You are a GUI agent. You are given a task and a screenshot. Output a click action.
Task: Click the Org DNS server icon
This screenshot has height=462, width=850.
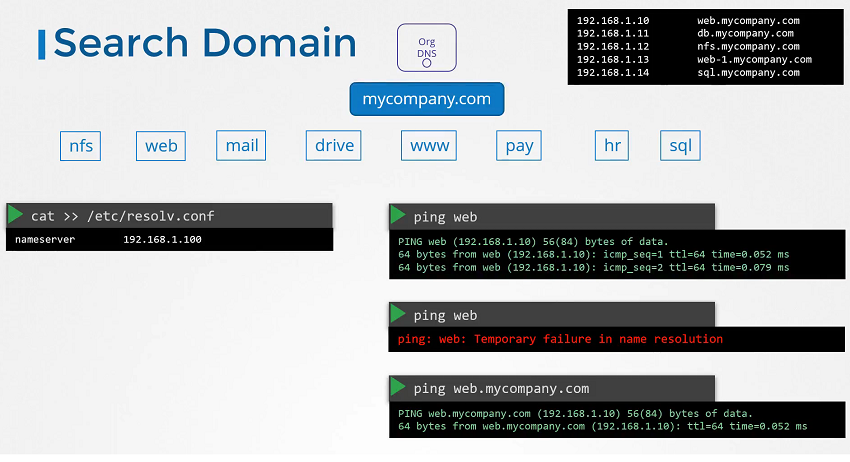(x=426, y=48)
